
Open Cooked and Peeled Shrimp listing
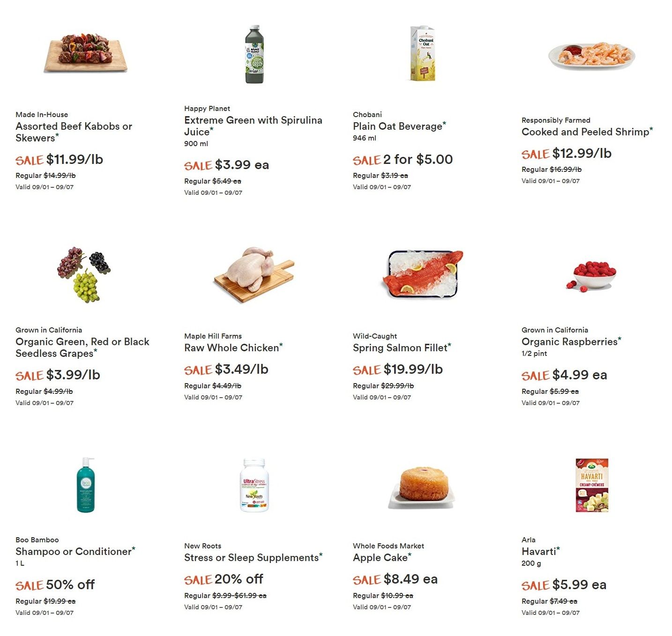pos(586,132)
